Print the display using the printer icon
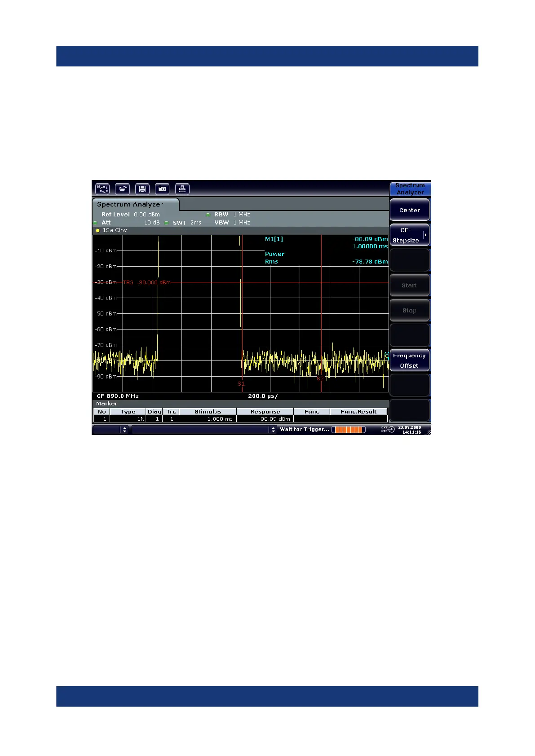Screen dimensions: 535x756 [182, 189]
